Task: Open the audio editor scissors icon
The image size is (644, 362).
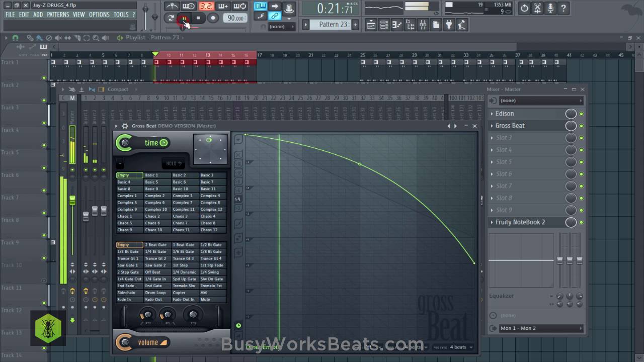Action: pos(538,8)
